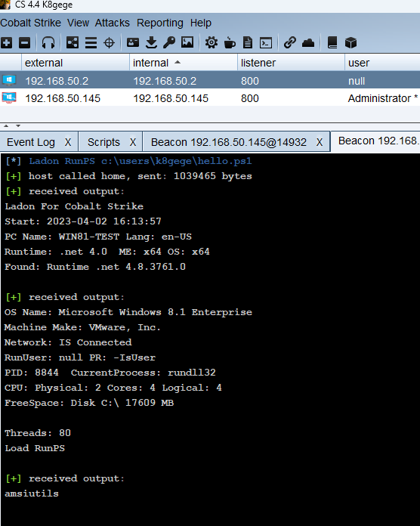
Task: Manage web server cloud icon
Action: (x=308, y=42)
